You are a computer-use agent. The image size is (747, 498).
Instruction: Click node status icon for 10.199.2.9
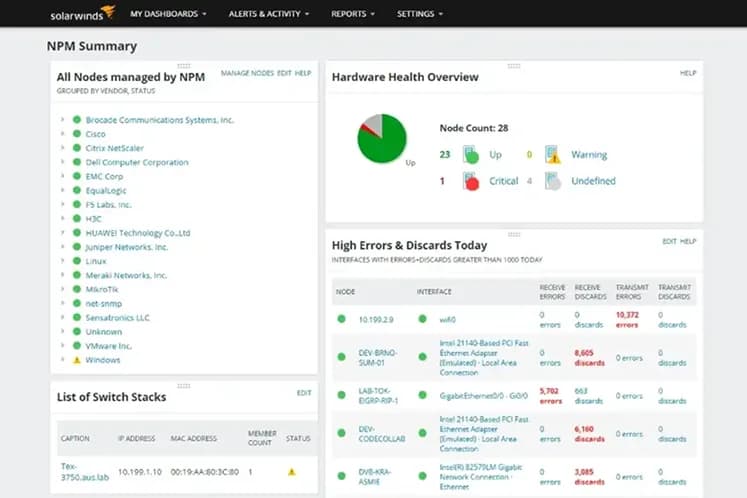coord(342,319)
